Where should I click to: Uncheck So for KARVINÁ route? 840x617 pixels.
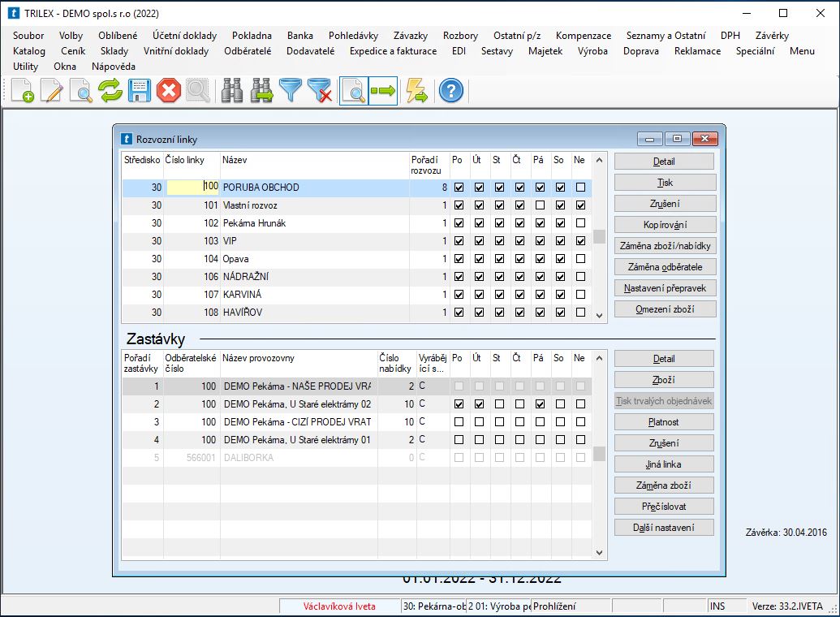coord(560,295)
